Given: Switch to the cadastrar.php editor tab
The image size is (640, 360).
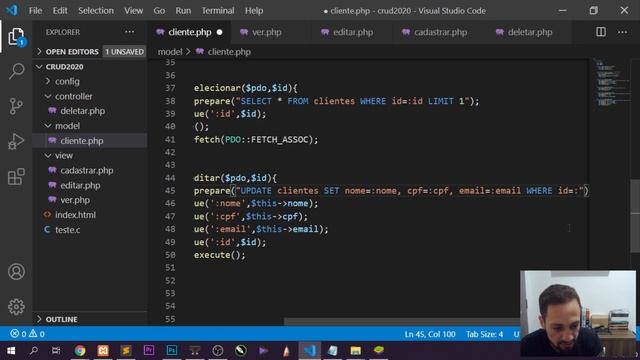Looking at the screenshot, I should tap(439, 32).
